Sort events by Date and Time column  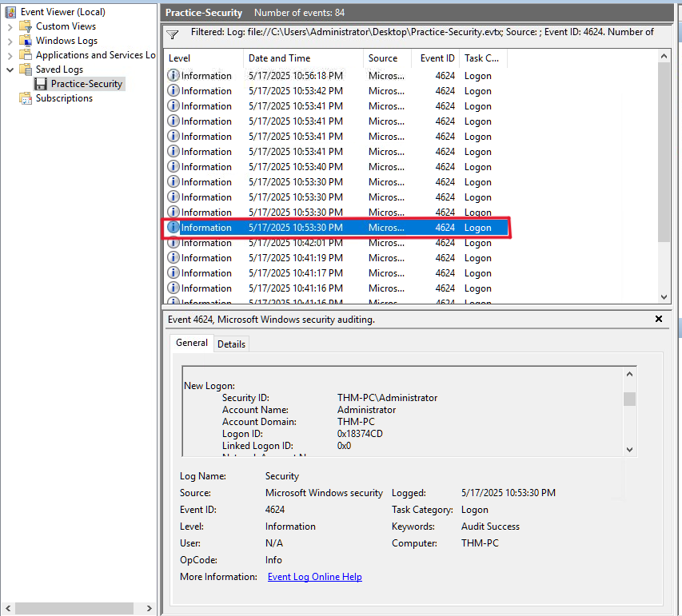[279, 58]
